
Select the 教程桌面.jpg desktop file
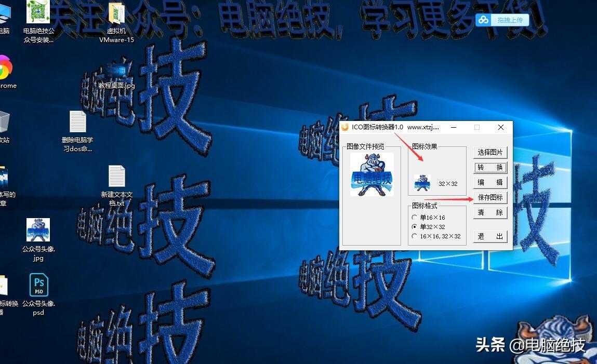[x=116, y=76]
